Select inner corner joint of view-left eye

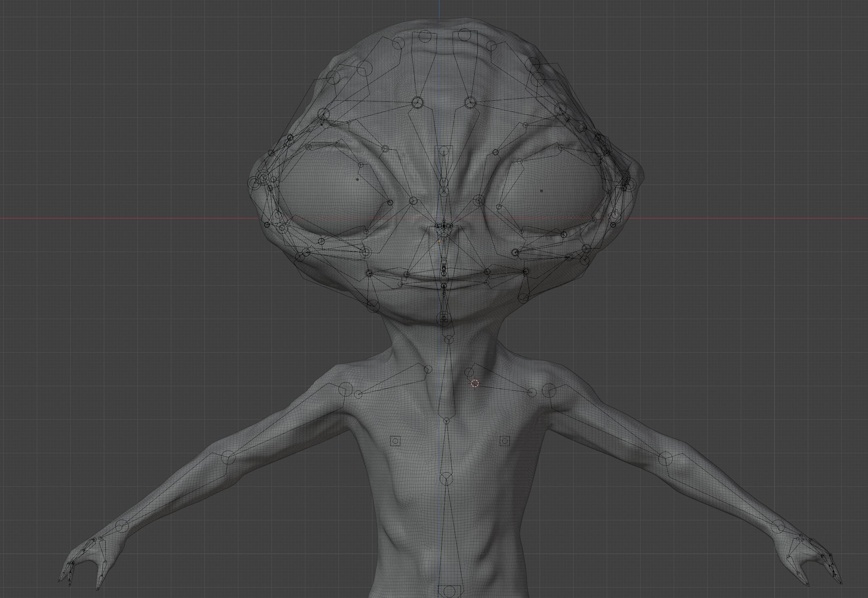click(x=391, y=203)
